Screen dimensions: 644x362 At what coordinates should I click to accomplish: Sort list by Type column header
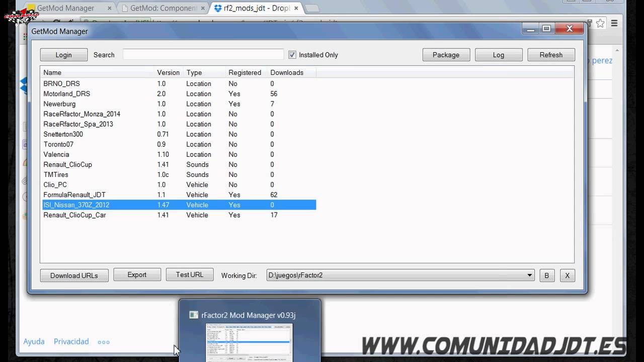click(x=204, y=72)
